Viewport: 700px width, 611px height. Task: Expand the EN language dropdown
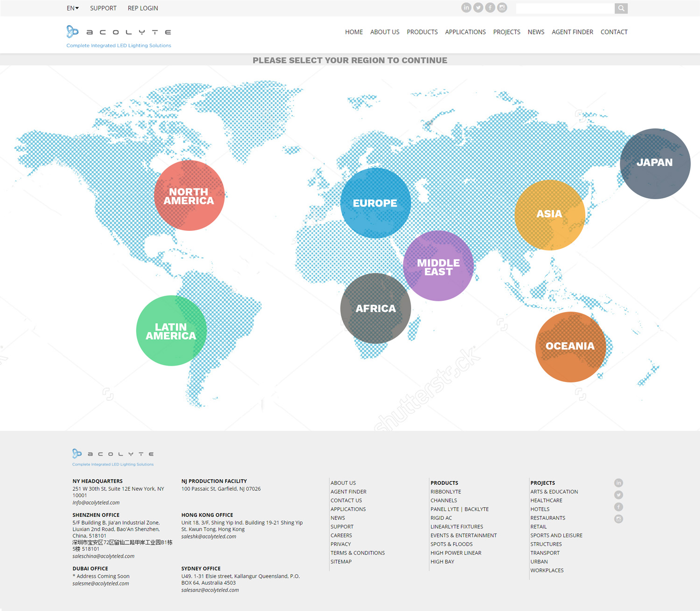(x=73, y=8)
